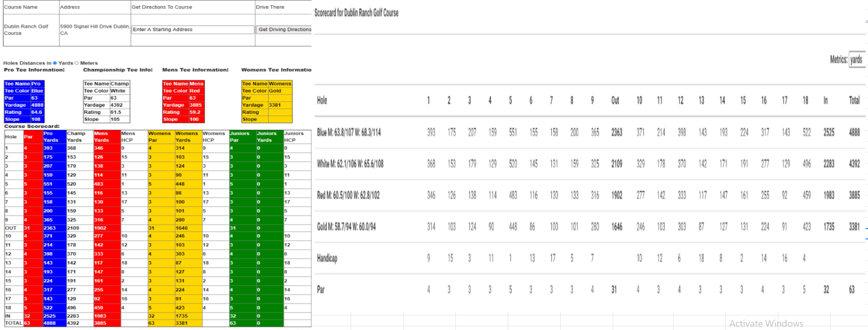868x330 pixels.
Task: Click the 'Course Scorecard:' label
Action: [32, 127]
